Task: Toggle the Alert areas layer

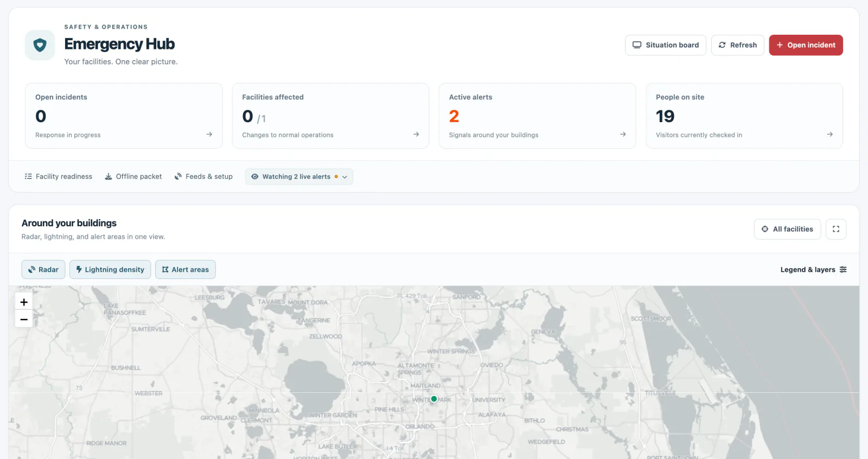Action: click(x=186, y=270)
